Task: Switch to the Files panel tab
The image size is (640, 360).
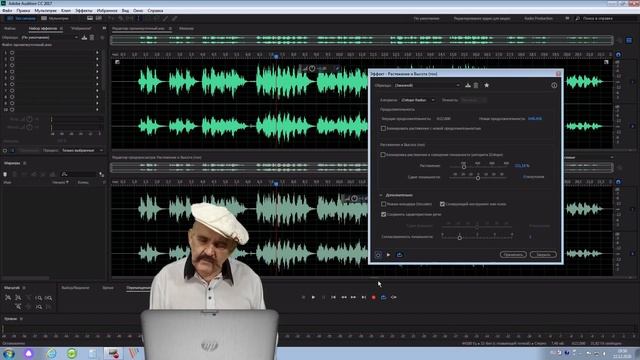Action: [10, 29]
